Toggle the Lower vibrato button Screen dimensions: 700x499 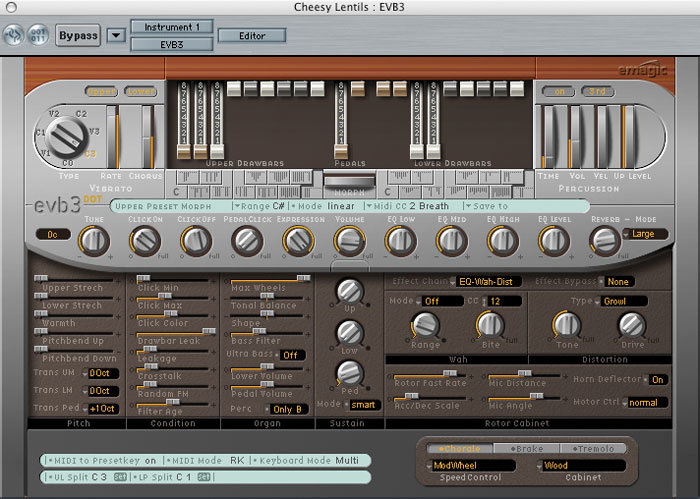click(141, 91)
